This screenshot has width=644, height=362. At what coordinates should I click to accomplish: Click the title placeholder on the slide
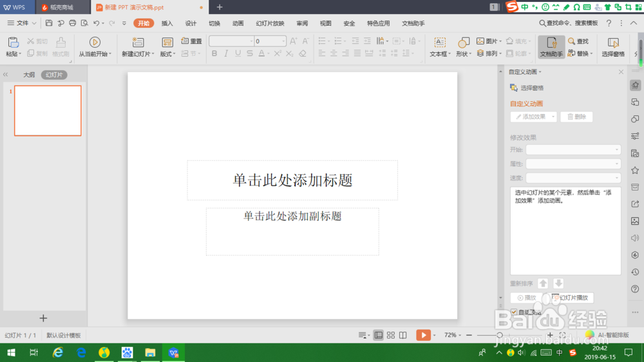pyautogui.click(x=292, y=180)
